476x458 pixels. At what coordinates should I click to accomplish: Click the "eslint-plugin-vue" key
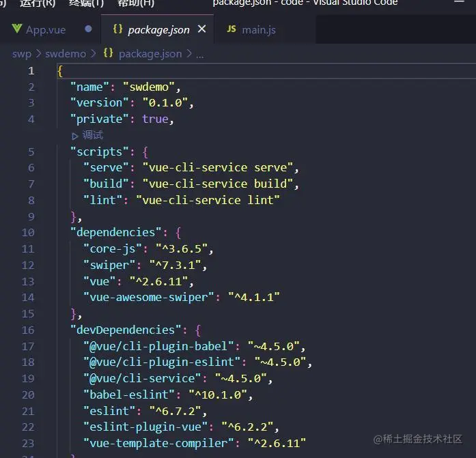(x=145, y=427)
